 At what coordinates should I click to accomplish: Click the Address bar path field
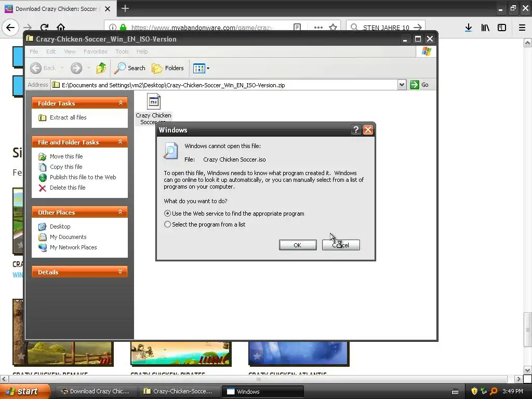click(x=224, y=85)
